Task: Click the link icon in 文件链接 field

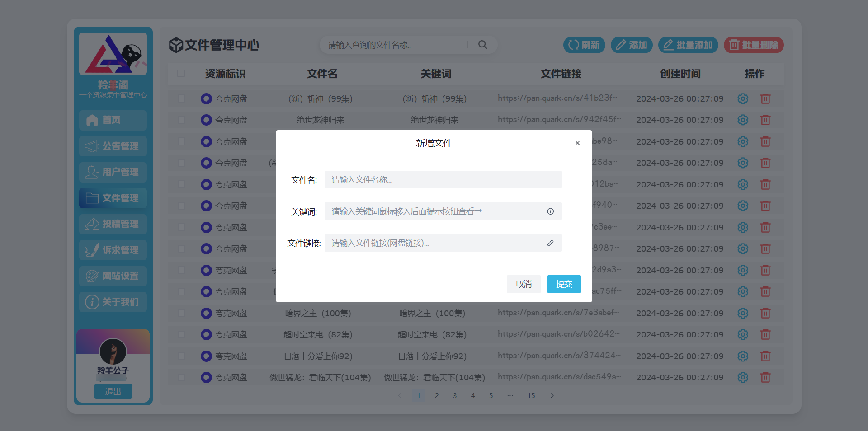Action: tap(550, 243)
